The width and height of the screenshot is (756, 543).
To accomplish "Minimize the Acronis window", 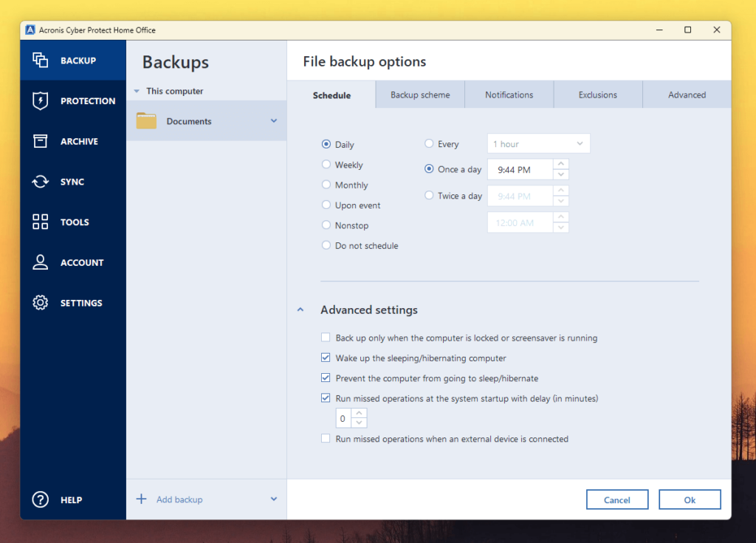I will tap(659, 30).
